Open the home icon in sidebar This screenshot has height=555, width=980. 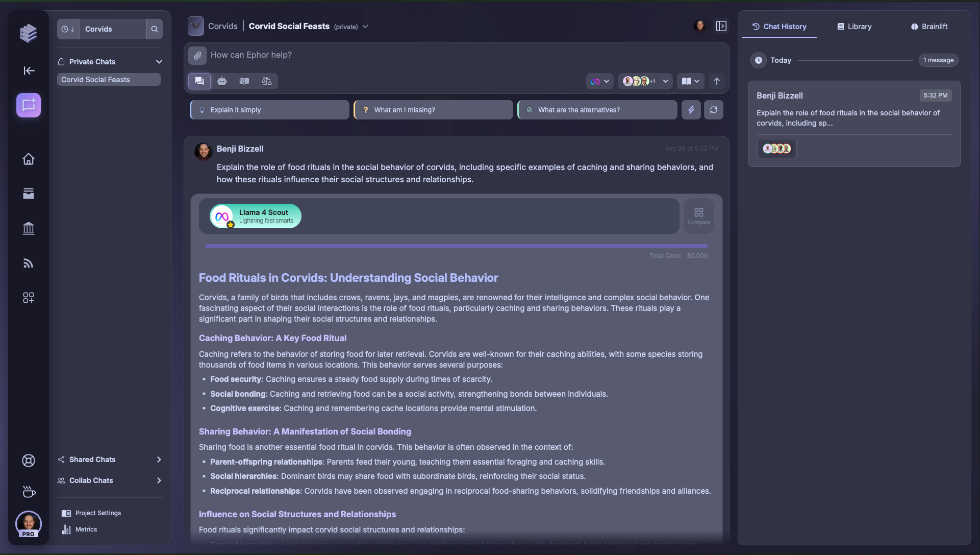coord(29,159)
